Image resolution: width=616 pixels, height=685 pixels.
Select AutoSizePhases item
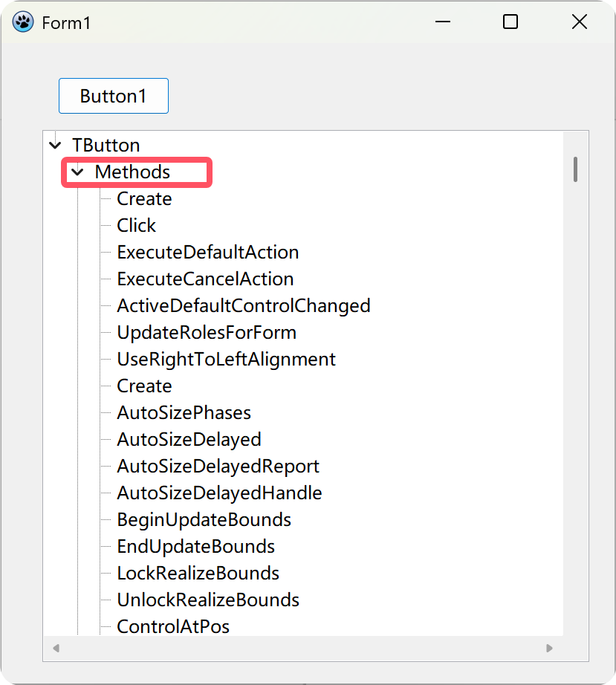184,412
